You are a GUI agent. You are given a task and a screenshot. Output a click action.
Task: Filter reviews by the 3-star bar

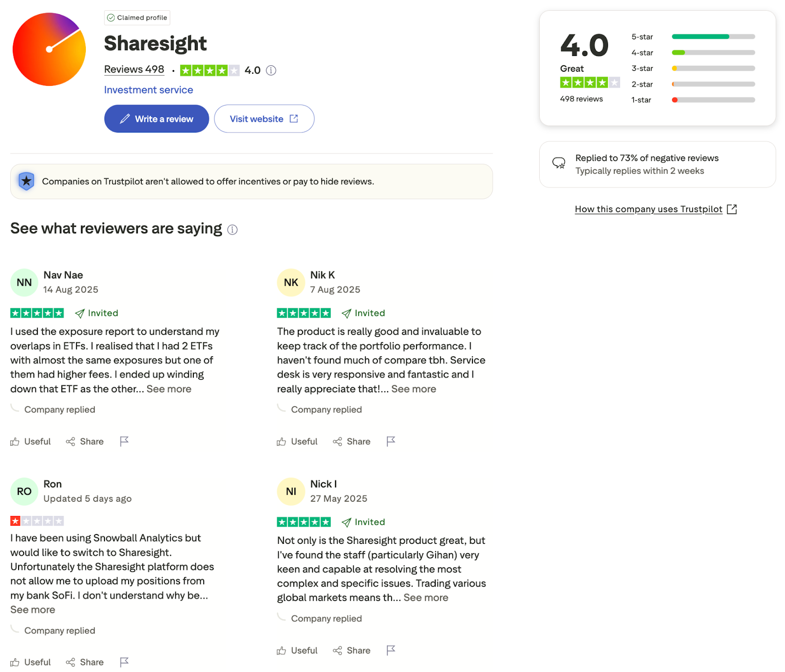[693, 68]
